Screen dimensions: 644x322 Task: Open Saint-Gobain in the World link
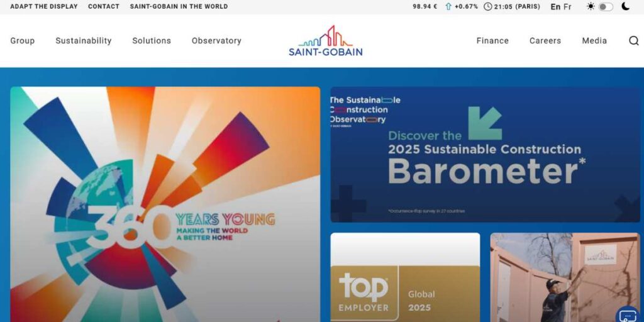(179, 6)
